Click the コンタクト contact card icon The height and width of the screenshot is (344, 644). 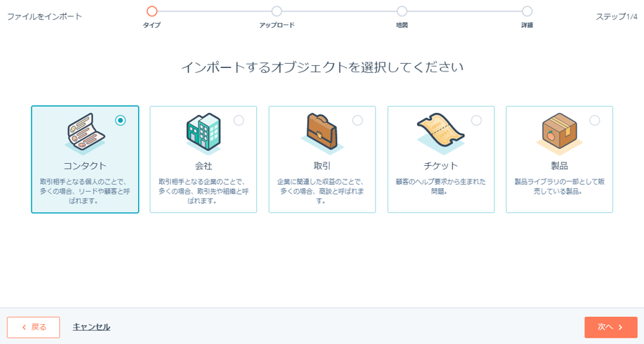[85, 133]
